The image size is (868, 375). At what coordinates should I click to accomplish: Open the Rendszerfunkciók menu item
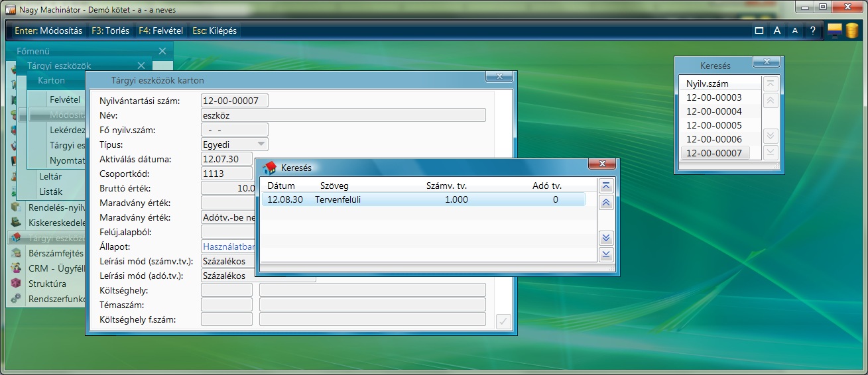(57, 299)
